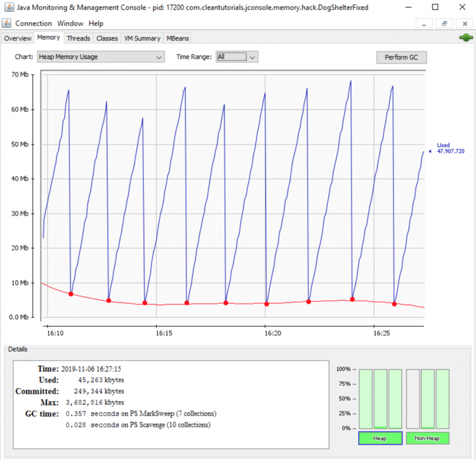Expand the Time Range dropdown
This screenshot has height=460, width=476.
(x=236, y=57)
